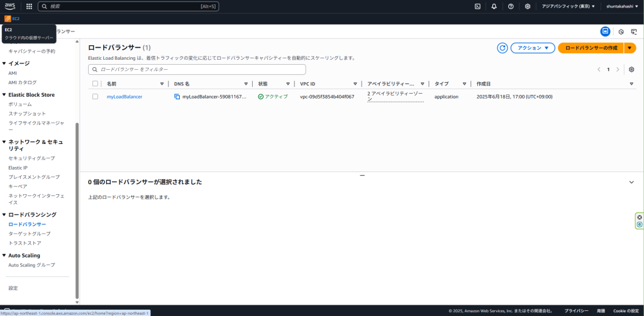
Task: Open the create load balancer split arrow
Action: pos(630,48)
